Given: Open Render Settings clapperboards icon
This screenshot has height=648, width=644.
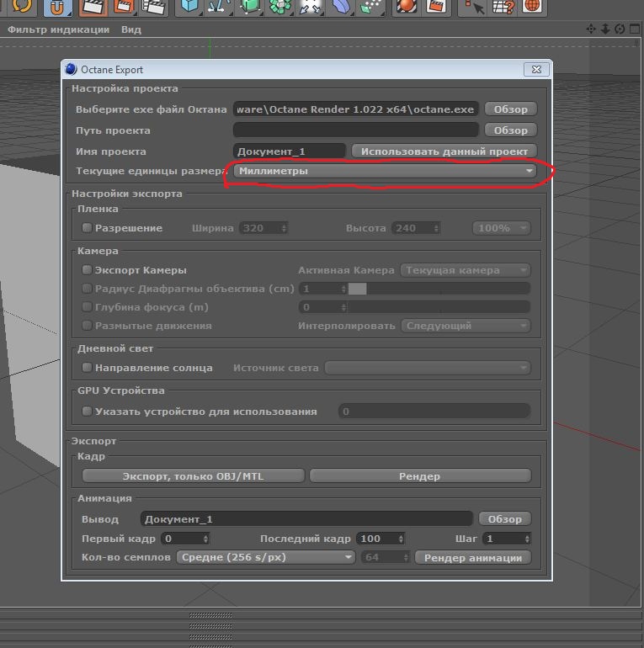Looking at the screenshot, I should (x=154, y=7).
